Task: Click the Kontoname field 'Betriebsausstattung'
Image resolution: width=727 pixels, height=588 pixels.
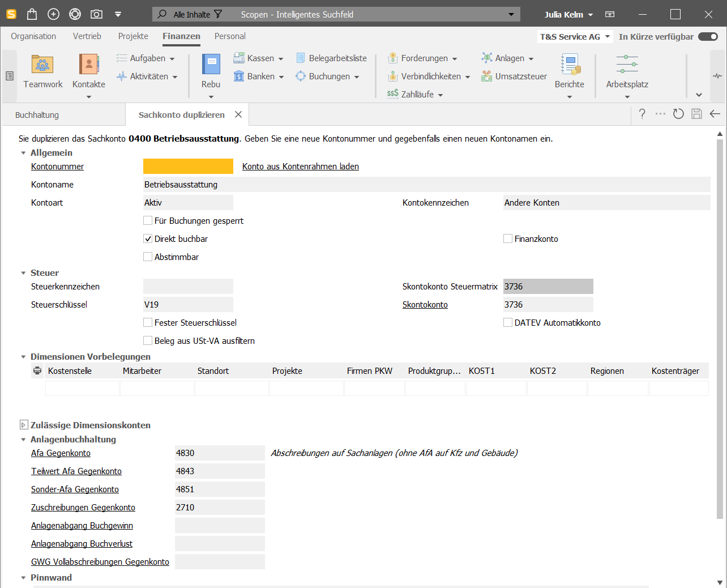Action: coord(427,184)
